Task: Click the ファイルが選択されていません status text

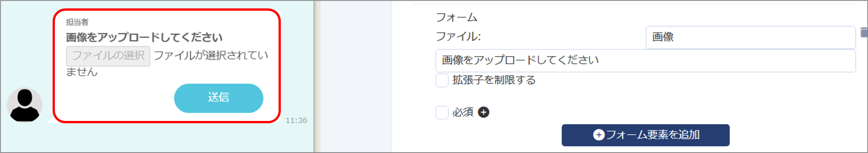Action: pos(167,63)
